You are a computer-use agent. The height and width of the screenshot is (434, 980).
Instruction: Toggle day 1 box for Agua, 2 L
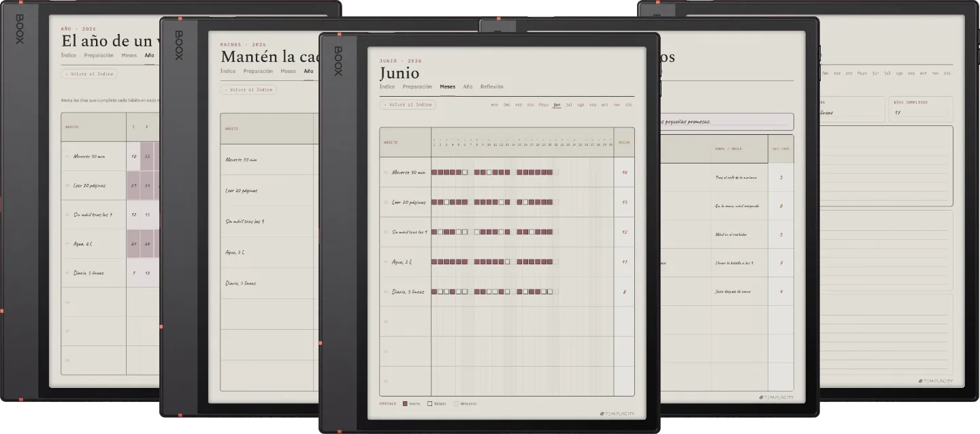point(434,262)
